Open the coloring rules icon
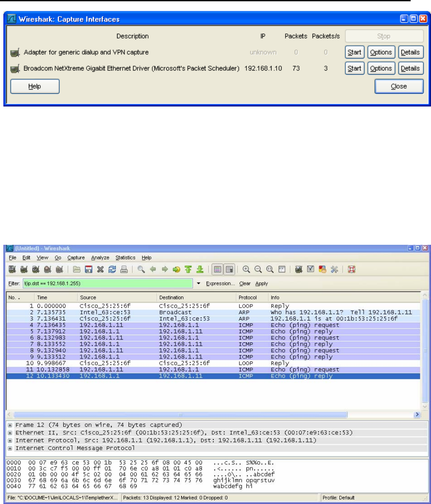 pyautogui.click(x=322, y=269)
